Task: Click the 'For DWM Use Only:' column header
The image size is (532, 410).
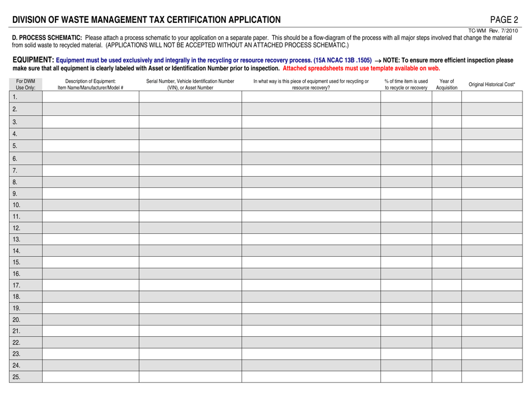Action: [25, 84]
